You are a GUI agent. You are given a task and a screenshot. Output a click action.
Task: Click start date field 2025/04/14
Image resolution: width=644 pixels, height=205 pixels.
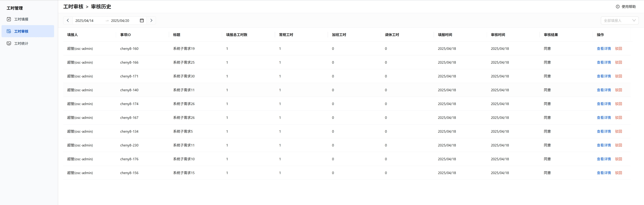pyautogui.click(x=84, y=20)
